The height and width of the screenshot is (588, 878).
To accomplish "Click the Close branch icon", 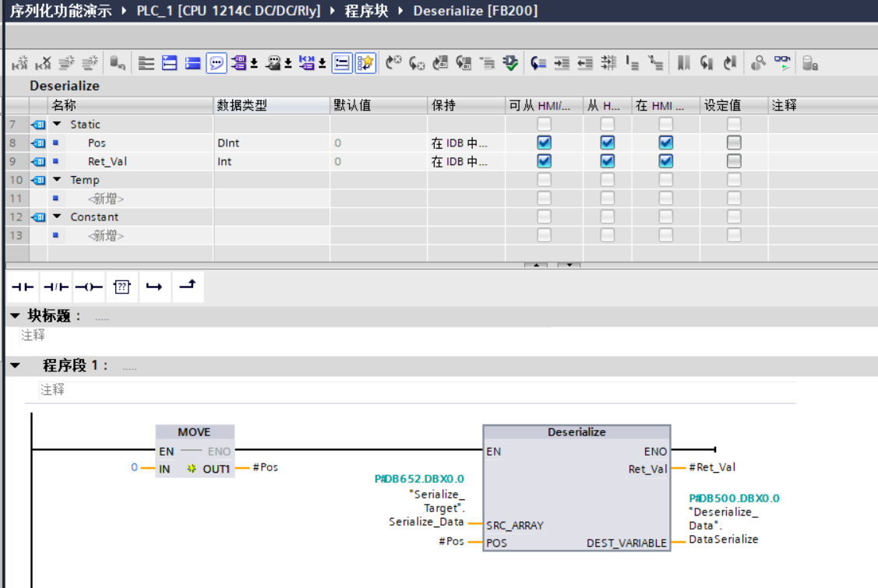I will (x=188, y=287).
